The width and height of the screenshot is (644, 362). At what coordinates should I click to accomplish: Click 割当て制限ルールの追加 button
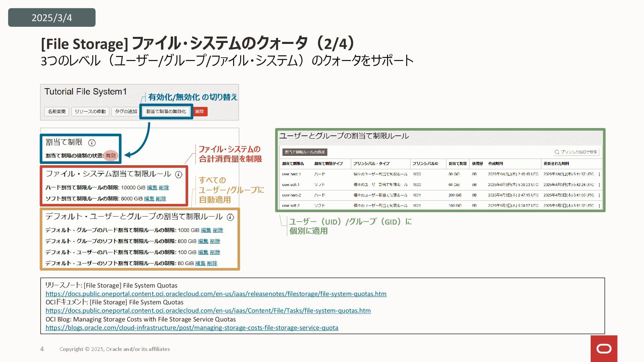tap(305, 152)
